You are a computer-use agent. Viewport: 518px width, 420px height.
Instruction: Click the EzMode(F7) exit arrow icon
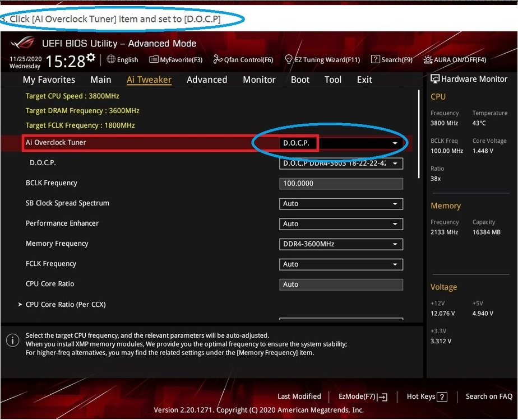[382, 397]
